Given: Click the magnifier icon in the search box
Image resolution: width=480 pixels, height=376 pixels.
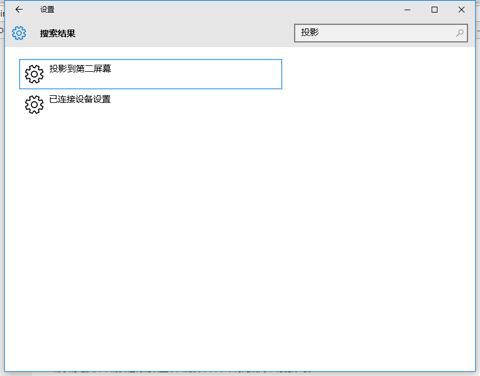Looking at the screenshot, I should 460,33.
